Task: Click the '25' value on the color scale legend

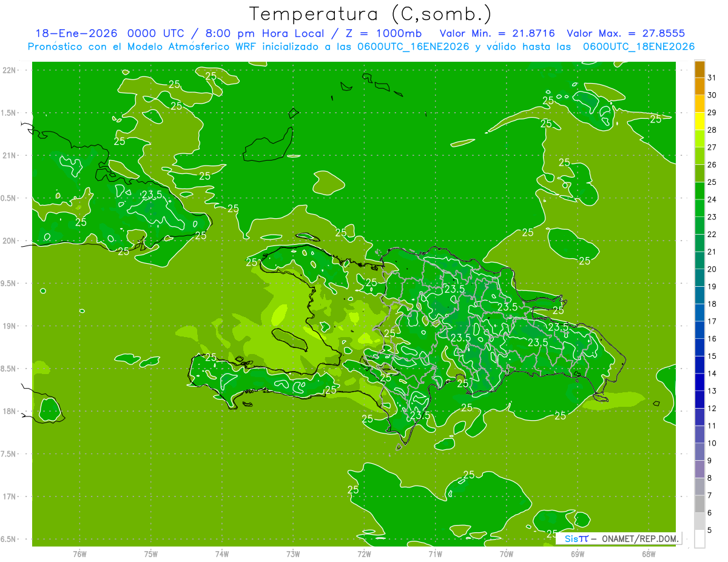Action: (712, 182)
